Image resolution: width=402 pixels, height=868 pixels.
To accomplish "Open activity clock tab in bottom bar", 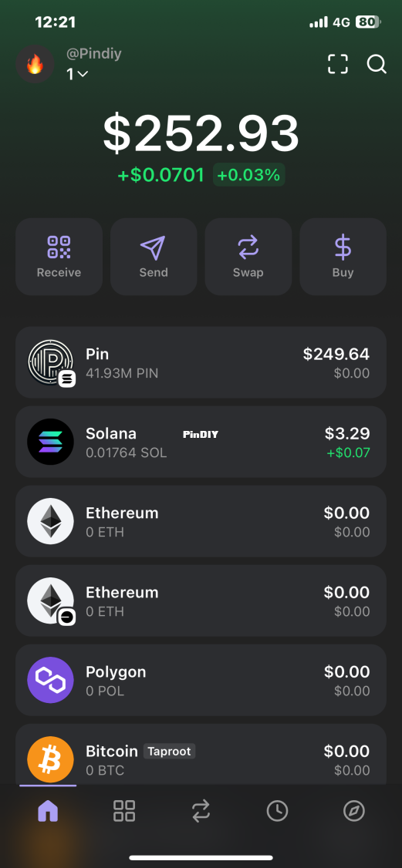I will pos(278,811).
